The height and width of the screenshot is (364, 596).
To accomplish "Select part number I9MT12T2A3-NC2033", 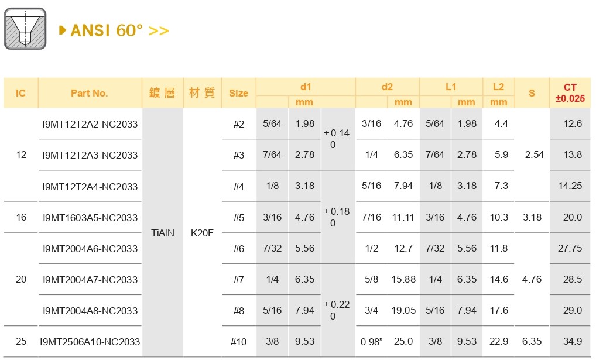I will [90, 155].
